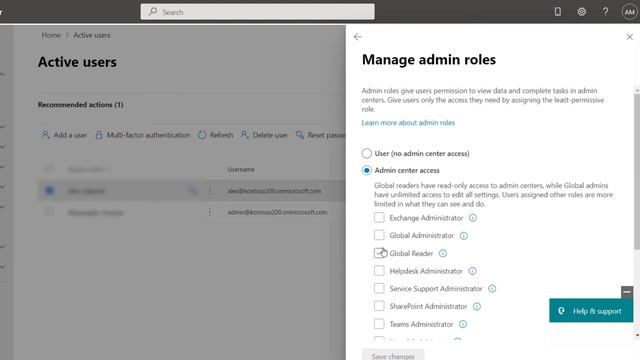
Task: Show info for Exchange Administrator role
Action: tap(473, 218)
